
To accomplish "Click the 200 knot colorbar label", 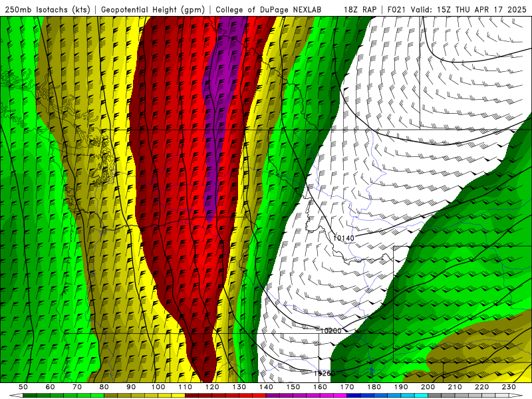I will [x=428, y=387].
